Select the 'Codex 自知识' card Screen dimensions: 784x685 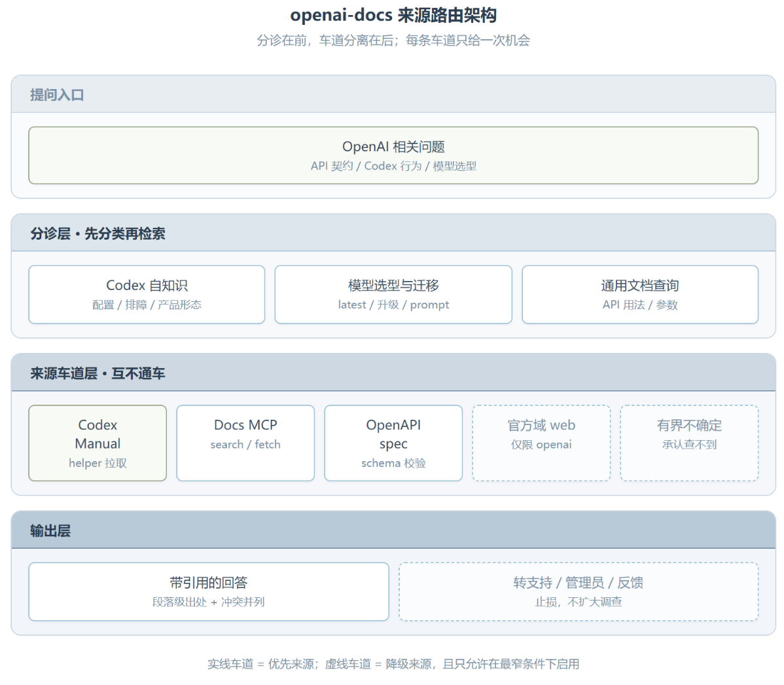click(x=147, y=295)
